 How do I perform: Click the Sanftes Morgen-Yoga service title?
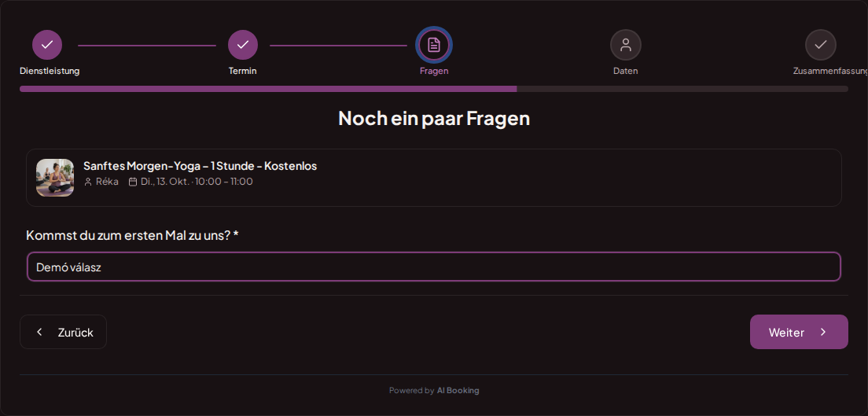(x=200, y=166)
